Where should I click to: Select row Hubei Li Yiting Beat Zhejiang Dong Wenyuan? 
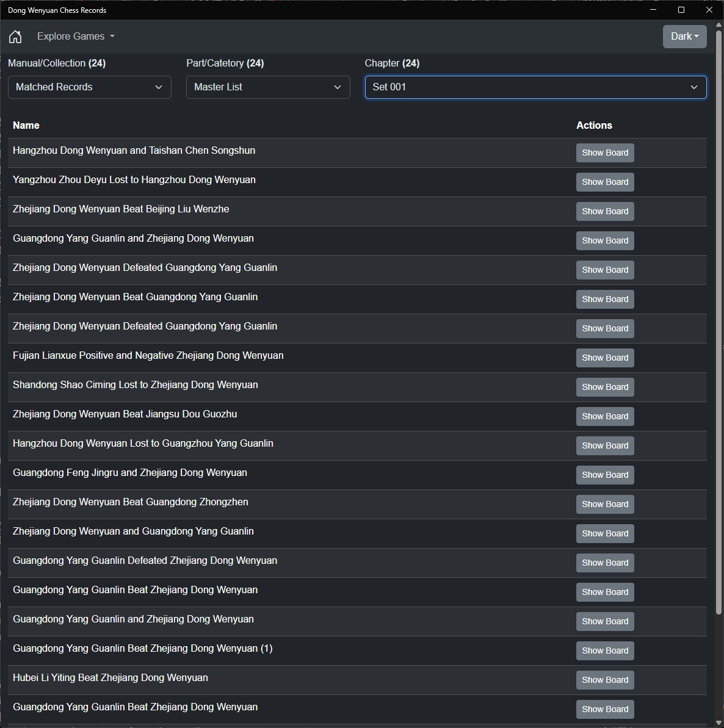click(357, 680)
